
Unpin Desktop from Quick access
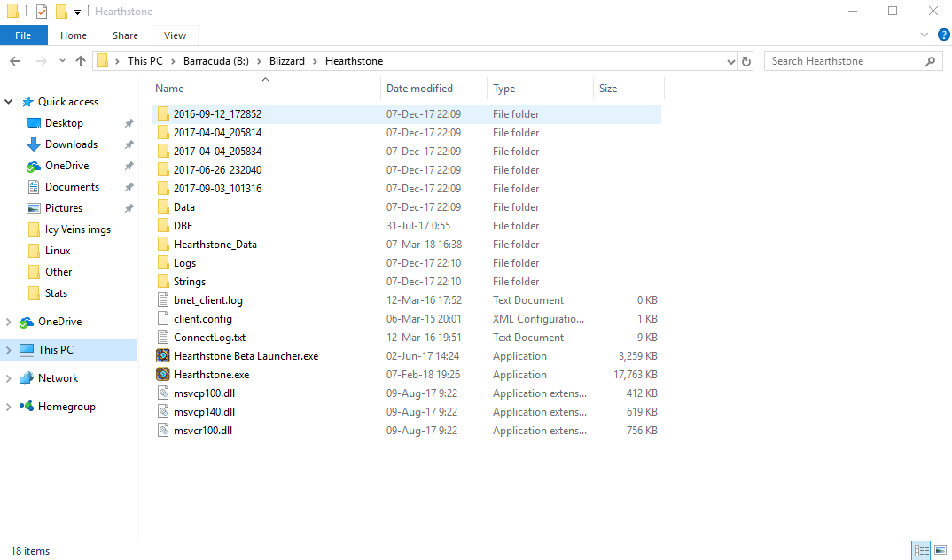(129, 123)
